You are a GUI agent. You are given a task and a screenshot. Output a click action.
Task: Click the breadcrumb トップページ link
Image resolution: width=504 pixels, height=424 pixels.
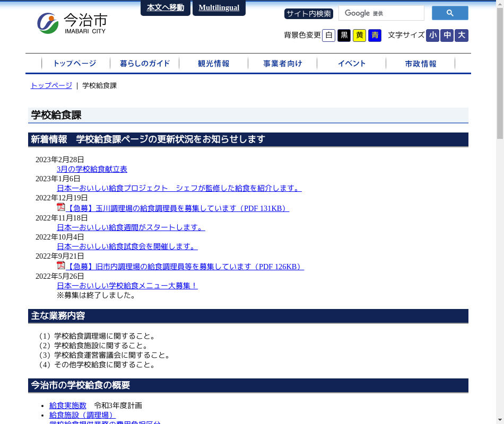(51, 85)
